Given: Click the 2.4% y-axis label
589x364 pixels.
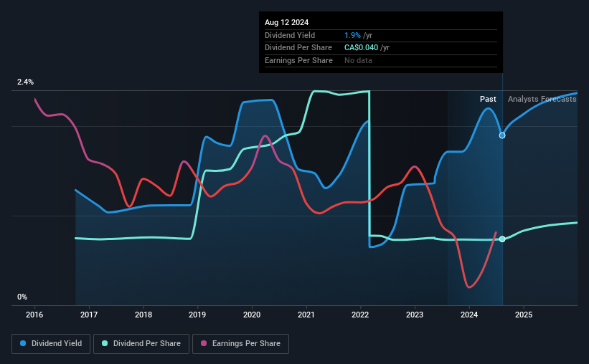Looking at the screenshot, I should (x=25, y=82).
